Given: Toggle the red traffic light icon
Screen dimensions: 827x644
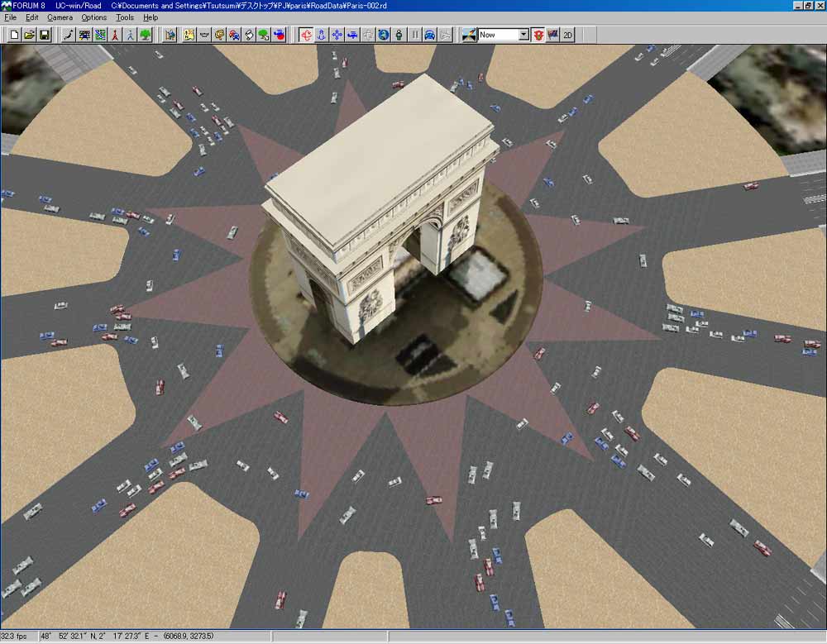Looking at the screenshot, I should pyautogui.click(x=538, y=35).
